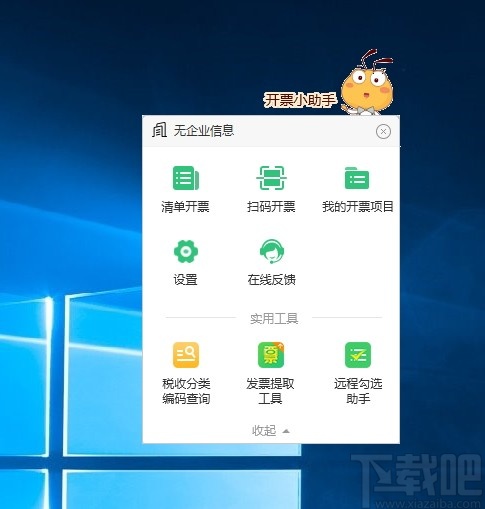Click the 税收分类编码查询 label

tap(186, 391)
